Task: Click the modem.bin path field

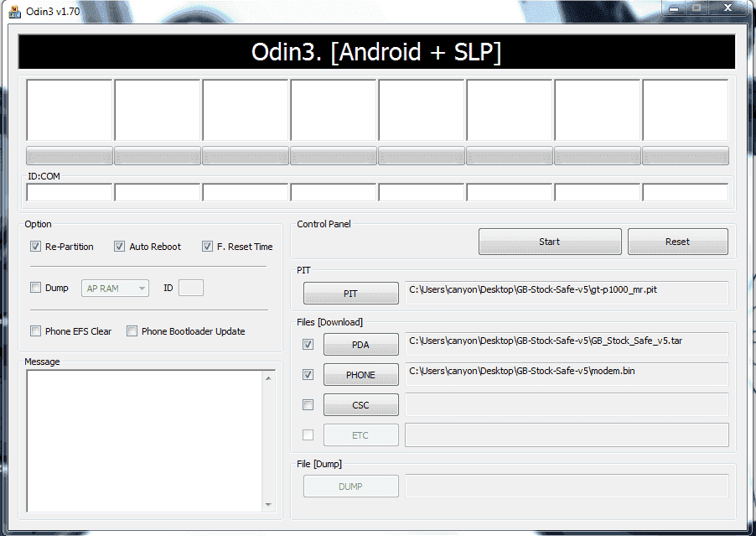Action: pos(567,374)
